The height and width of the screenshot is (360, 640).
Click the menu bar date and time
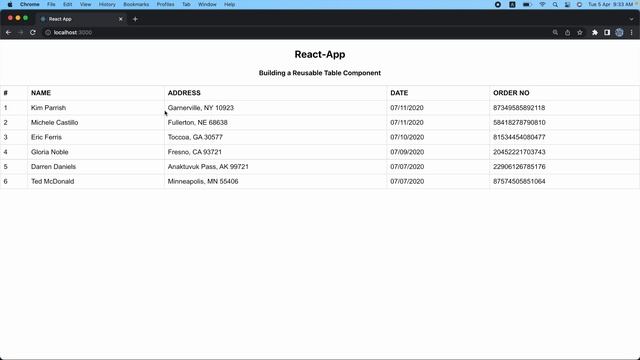[x=611, y=4]
